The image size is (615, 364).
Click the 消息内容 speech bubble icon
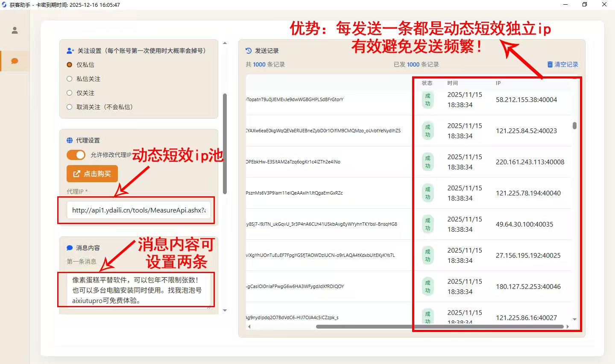click(70, 248)
